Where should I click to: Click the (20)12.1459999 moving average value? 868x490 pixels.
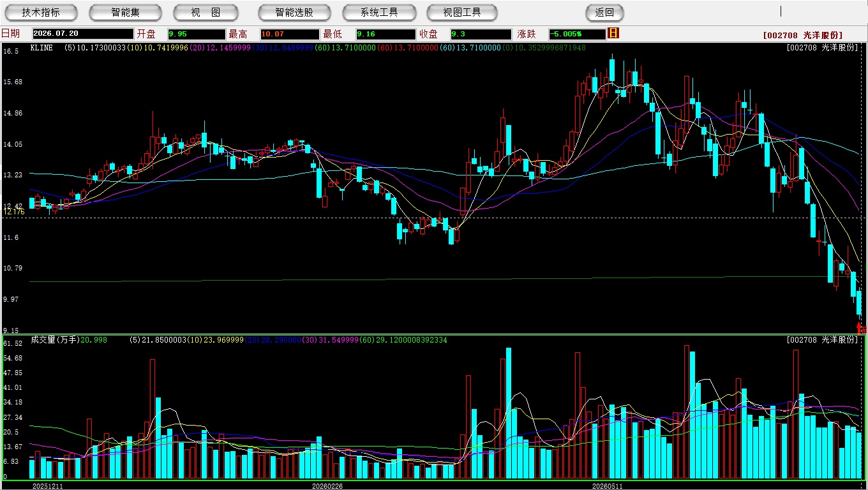220,48
